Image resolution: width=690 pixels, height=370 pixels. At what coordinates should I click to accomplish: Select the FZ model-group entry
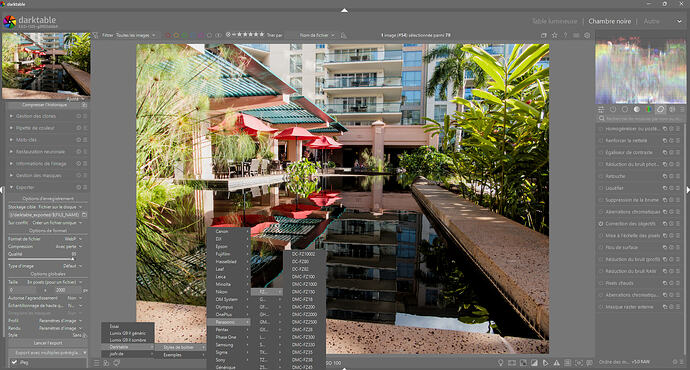[266, 292]
